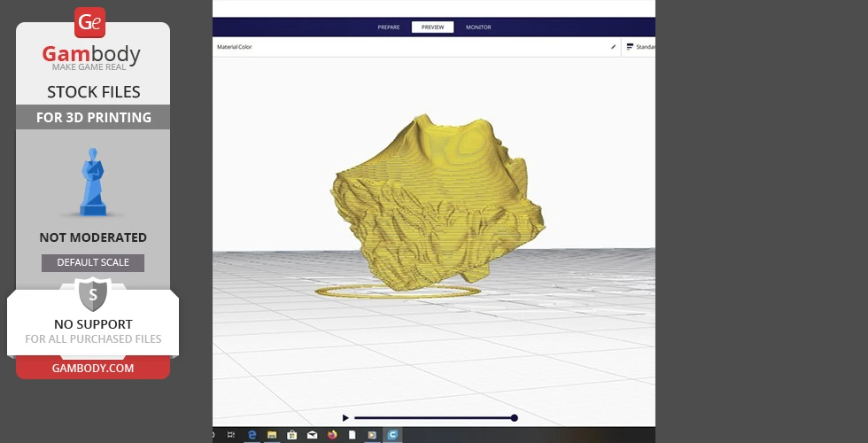Open File Explorer from the taskbar

(x=272, y=435)
